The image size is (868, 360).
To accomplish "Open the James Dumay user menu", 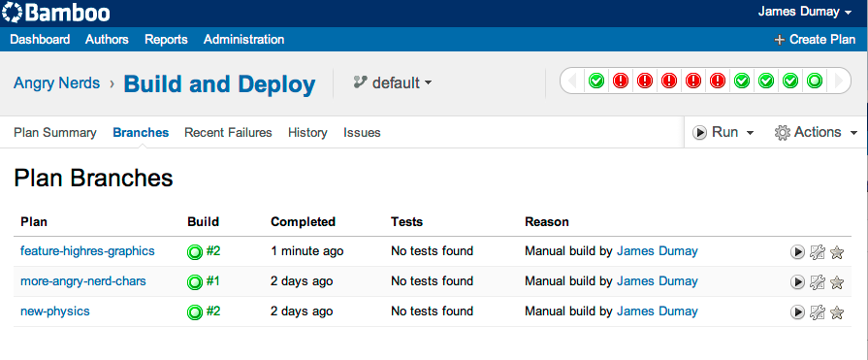I will (804, 12).
